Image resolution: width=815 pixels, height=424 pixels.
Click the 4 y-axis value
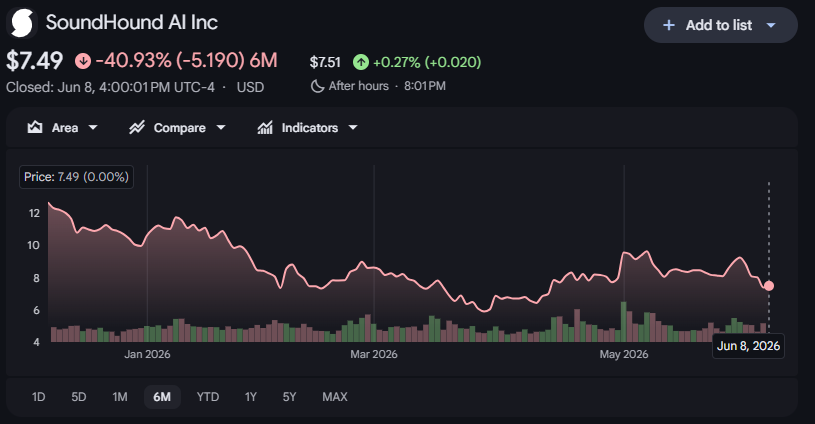tap(36, 342)
